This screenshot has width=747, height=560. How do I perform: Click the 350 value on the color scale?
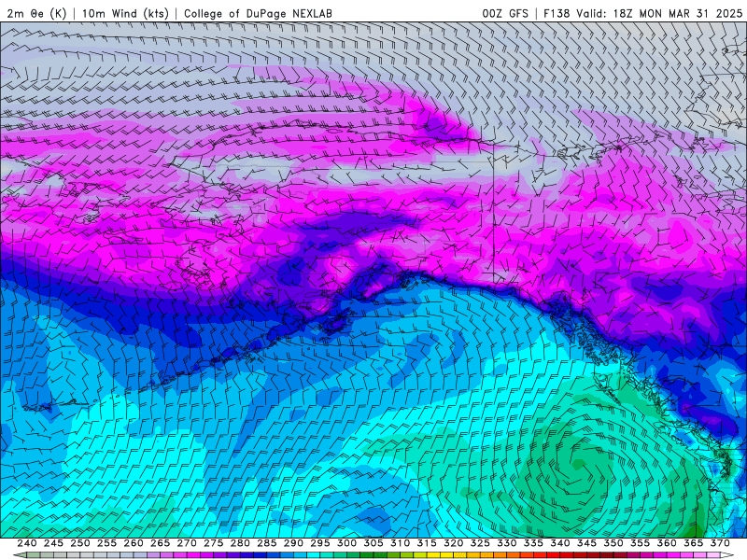tap(613, 543)
